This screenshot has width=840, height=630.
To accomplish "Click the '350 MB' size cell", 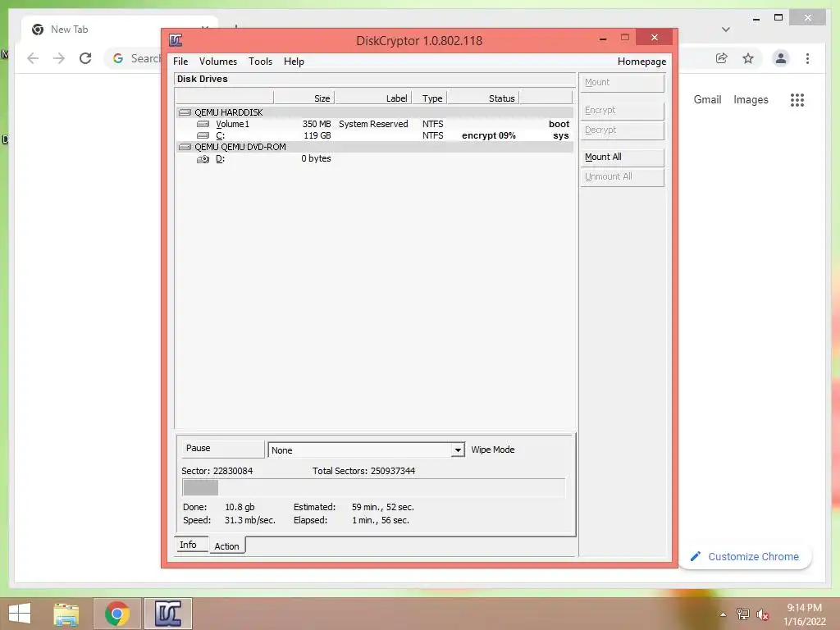I will coord(317,124).
